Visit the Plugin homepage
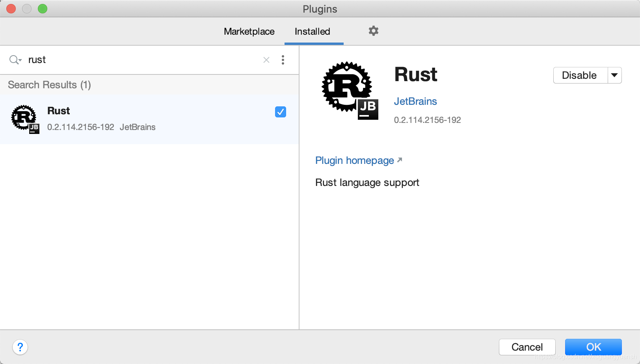 click(x=354, y=160)
